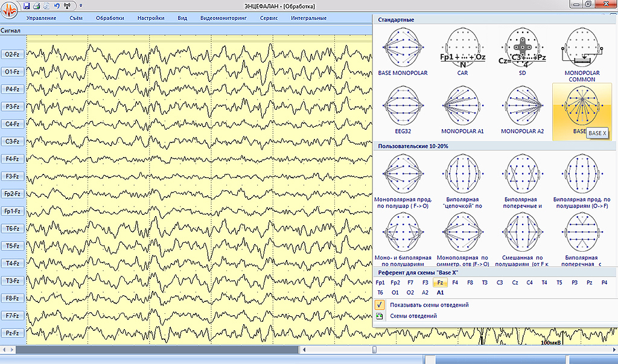Viewport: 618px width, 364px height.
Task: Select Fp1 as Base X referent
Action: point(380,283)
